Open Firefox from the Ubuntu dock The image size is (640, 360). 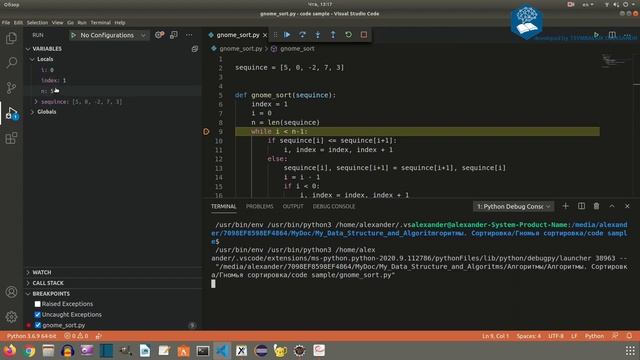pyautogui.click(x=9, y=351)
